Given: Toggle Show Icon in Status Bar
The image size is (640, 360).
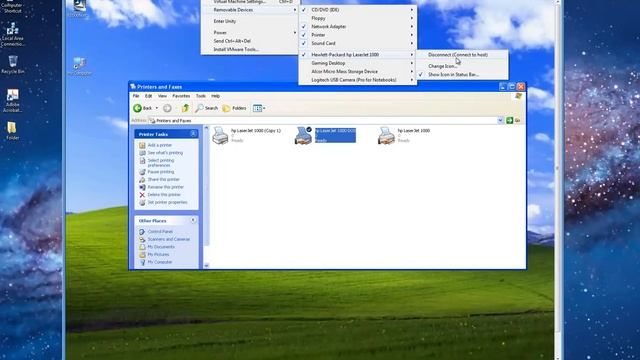Looking at the screenshot, I should 453,75.
